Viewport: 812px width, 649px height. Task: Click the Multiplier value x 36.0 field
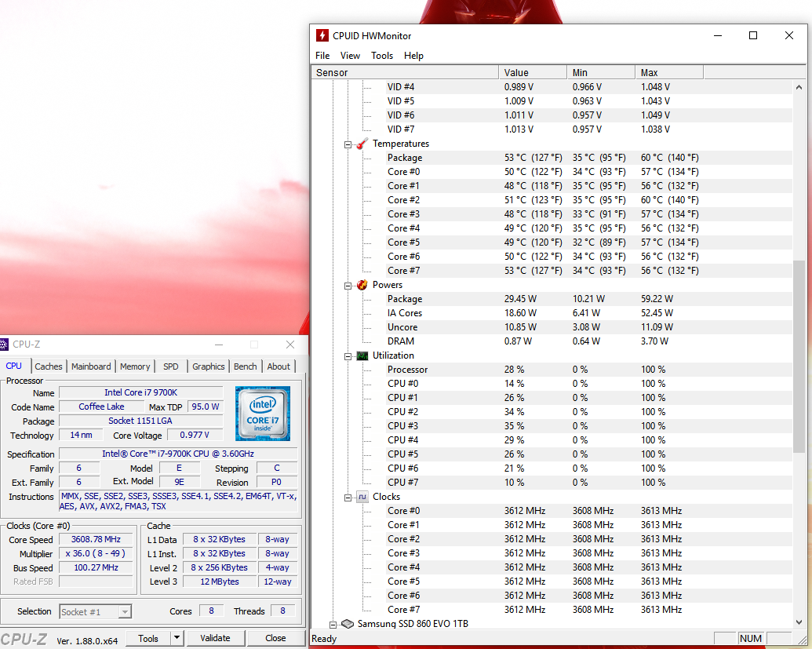[96, 554]
